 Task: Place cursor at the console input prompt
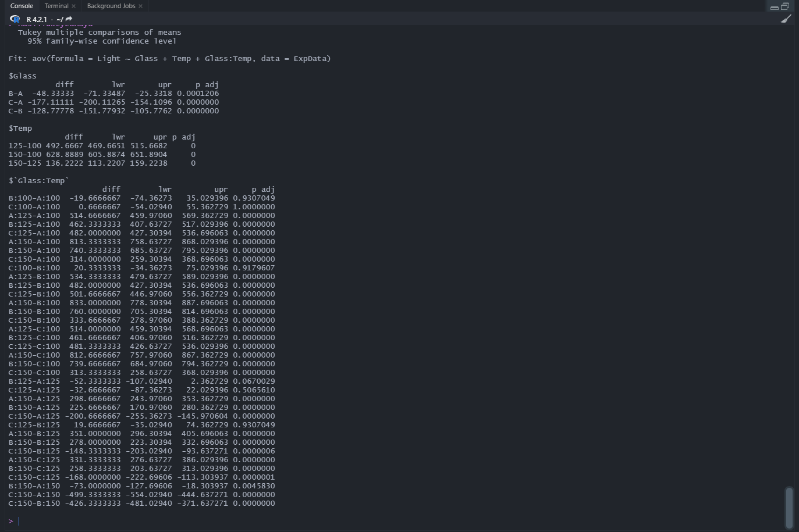click(x=18, y=520)
